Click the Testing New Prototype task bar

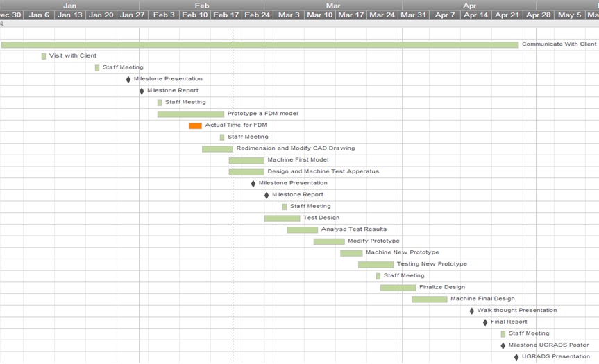(376, 264)
